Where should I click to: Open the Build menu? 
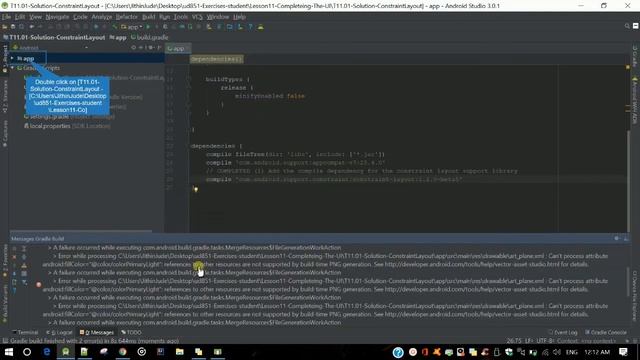[x=149, y=17]
